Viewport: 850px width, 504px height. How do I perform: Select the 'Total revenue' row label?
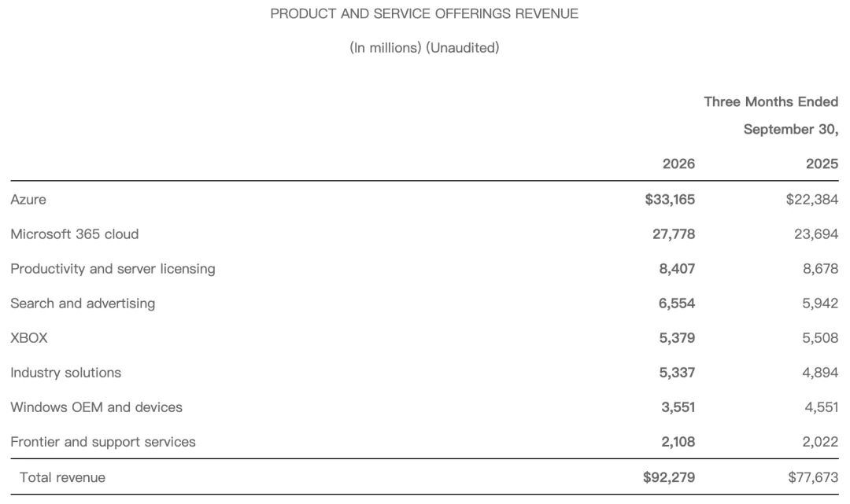click(62, 477)
